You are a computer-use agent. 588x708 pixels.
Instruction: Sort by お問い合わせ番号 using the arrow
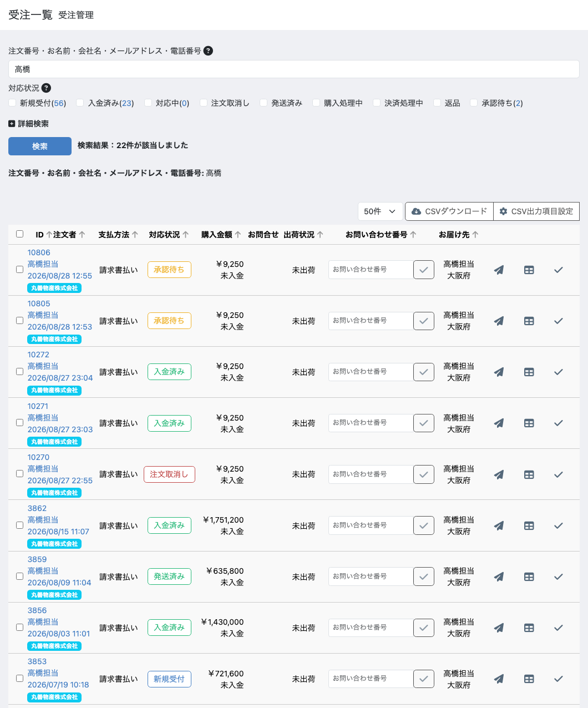413,235
